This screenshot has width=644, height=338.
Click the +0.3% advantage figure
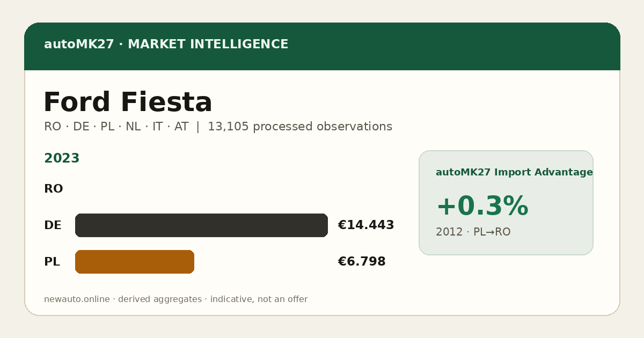(482, 206)
